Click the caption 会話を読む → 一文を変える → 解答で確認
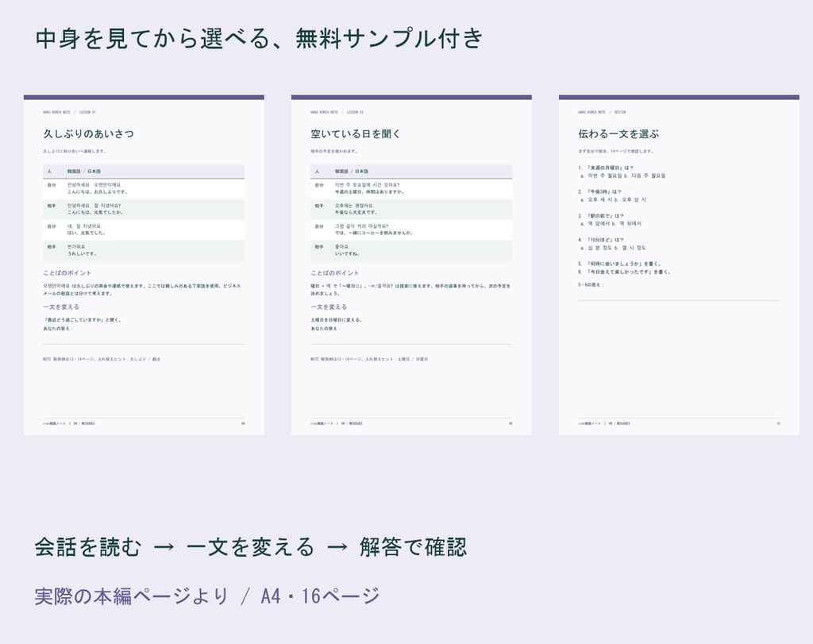813x644 pixels. [x=251, y=547]
